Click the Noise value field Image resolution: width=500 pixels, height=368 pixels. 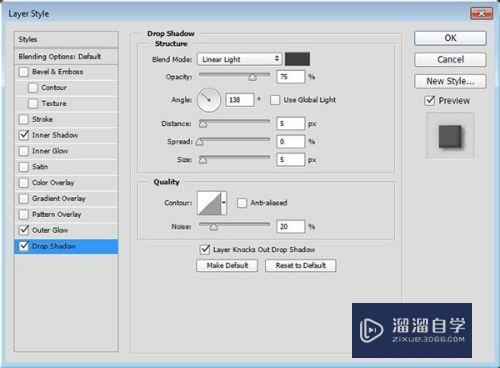pos(291,226)
